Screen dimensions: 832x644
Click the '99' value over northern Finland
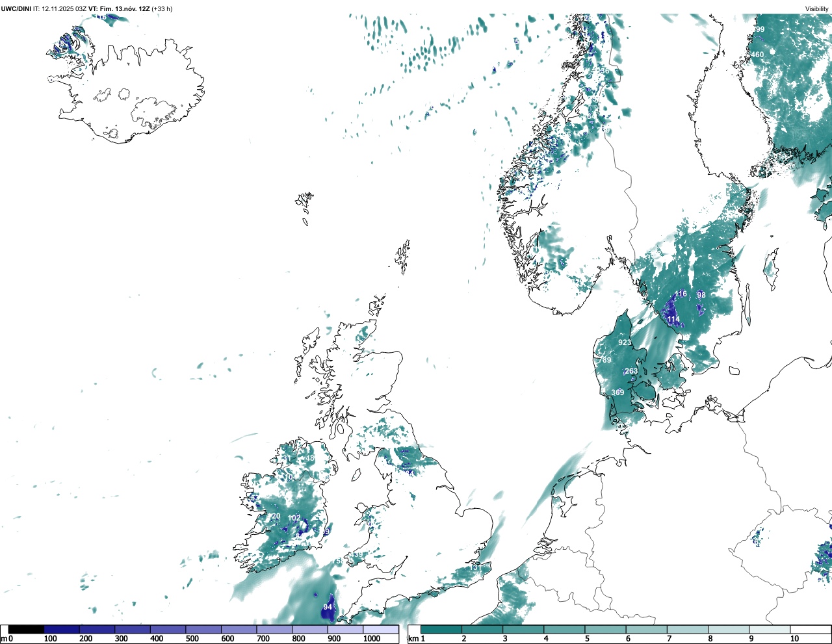[760, 29]
